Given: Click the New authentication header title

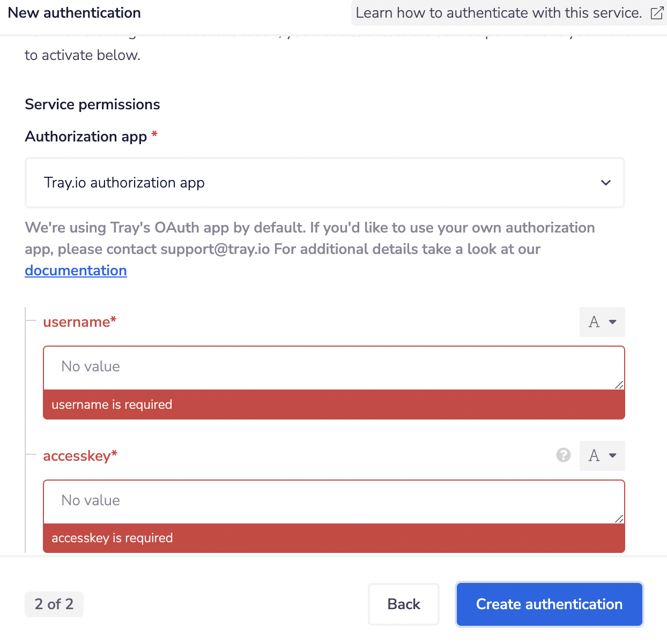Looking at the screenshot, I should point(73,12).
